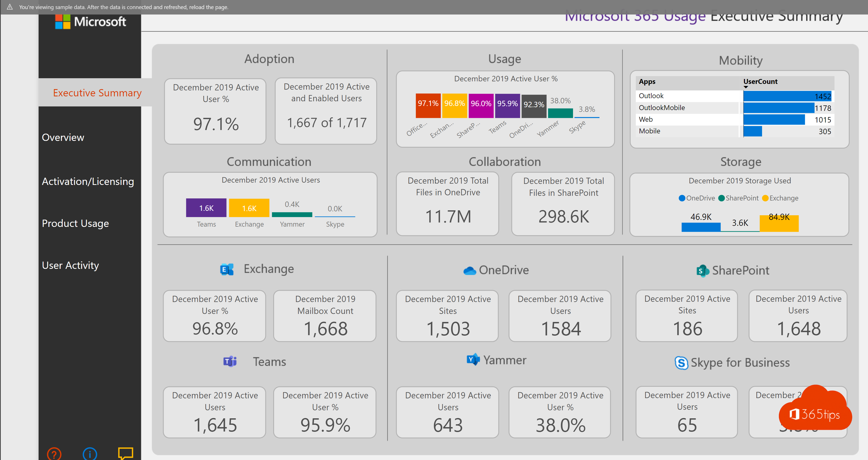The width and height of the screenshot is (868, 460).
Task: Click the Outlook 1452 user count bar
Action: coord(787,96)
